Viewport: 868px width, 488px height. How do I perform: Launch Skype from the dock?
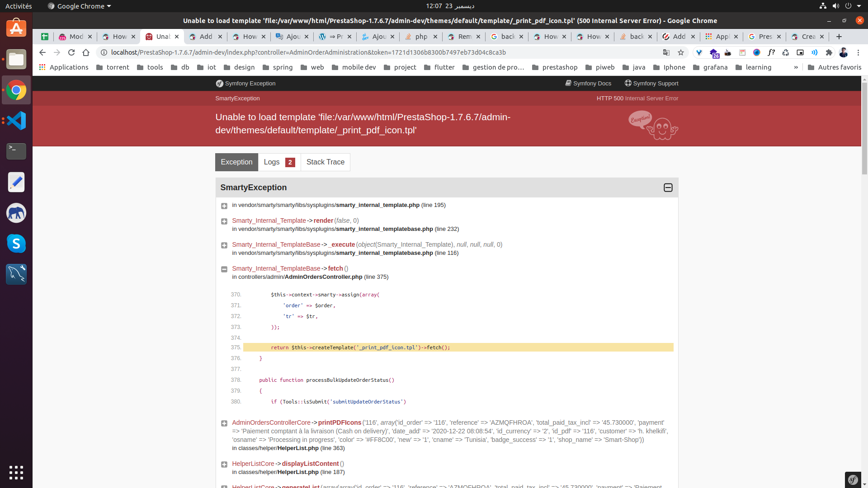point(16,244)
